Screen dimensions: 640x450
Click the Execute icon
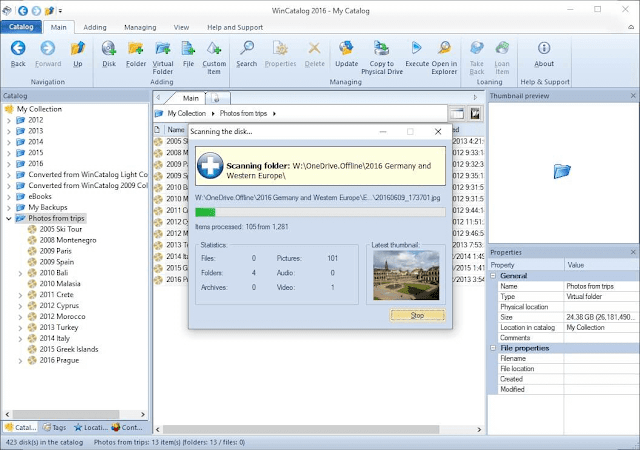pos(416,48)
